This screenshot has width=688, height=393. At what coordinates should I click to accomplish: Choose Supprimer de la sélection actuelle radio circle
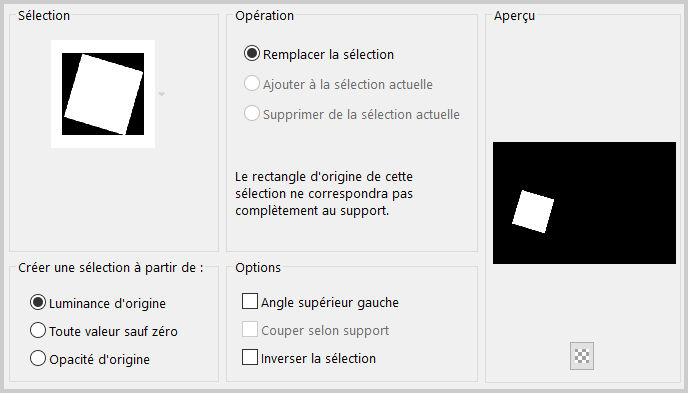pos(252,113)
